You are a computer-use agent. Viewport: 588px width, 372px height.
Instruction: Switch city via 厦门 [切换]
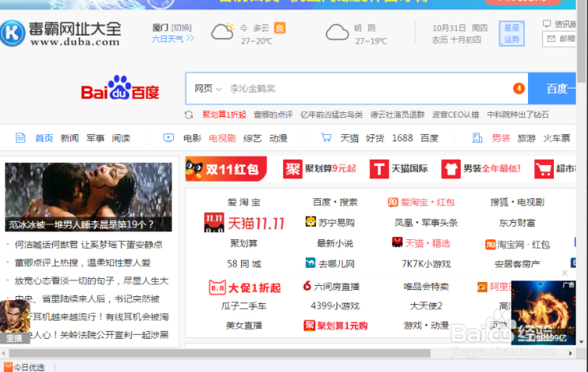tap(172, 28)
